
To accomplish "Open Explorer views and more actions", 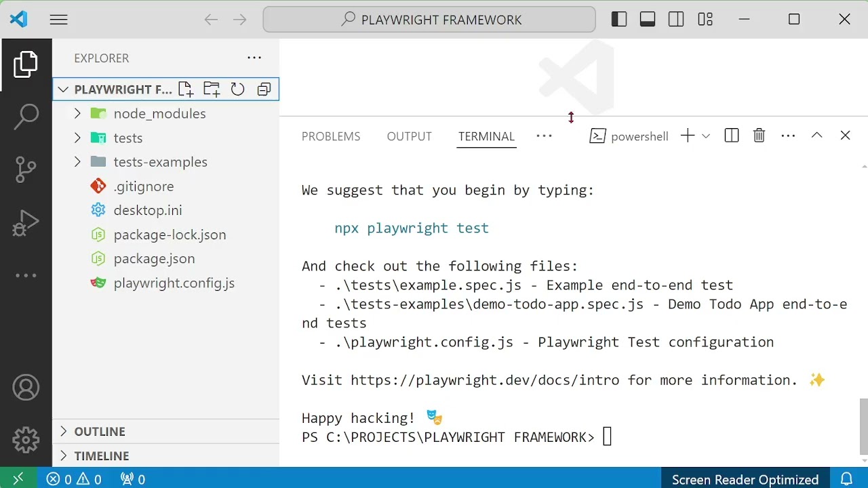I will pyautogui.click(x=254, y=58).
